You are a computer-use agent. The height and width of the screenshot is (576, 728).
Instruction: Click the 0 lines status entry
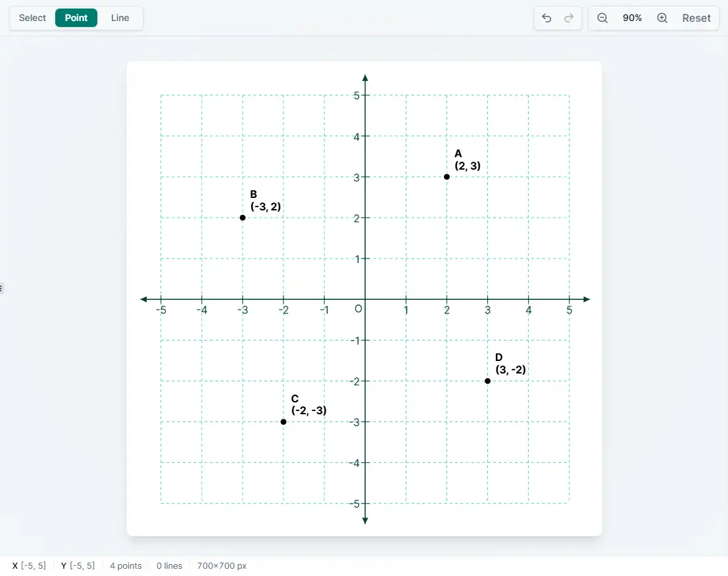[x=169, y=565]
